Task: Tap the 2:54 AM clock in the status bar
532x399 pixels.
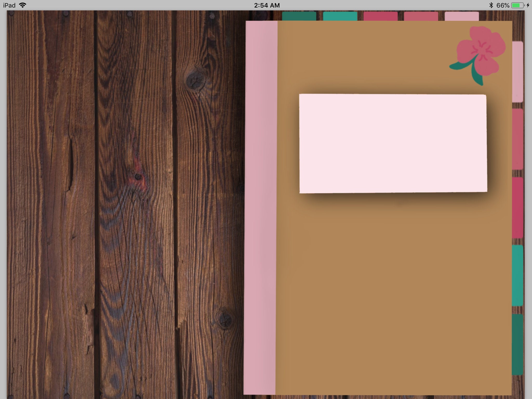Action: coord(267,5)
